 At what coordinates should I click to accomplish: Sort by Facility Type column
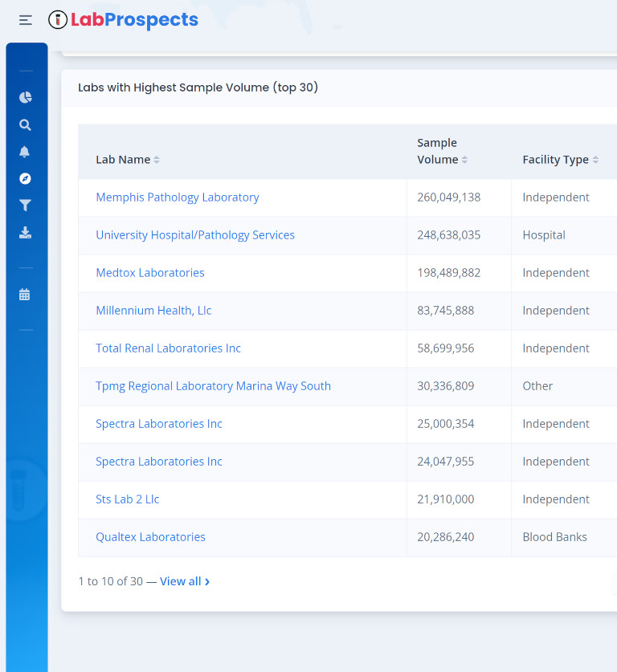pyautogui.click(x=561, y=160)
